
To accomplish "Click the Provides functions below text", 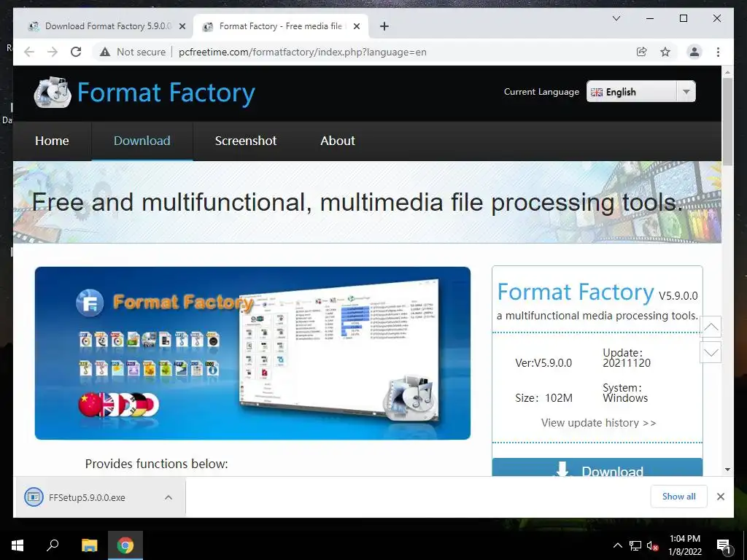I will tap(156, 464).
